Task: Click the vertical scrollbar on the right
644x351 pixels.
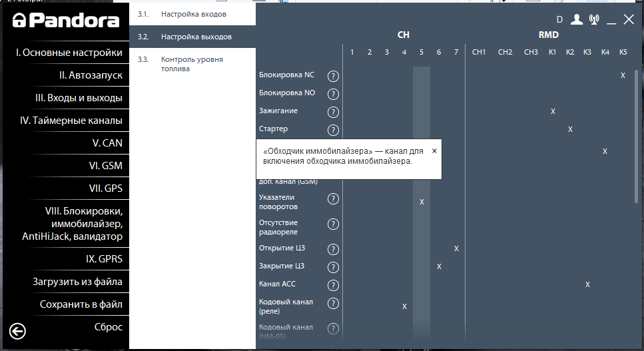Action: [x=636, y=133]
